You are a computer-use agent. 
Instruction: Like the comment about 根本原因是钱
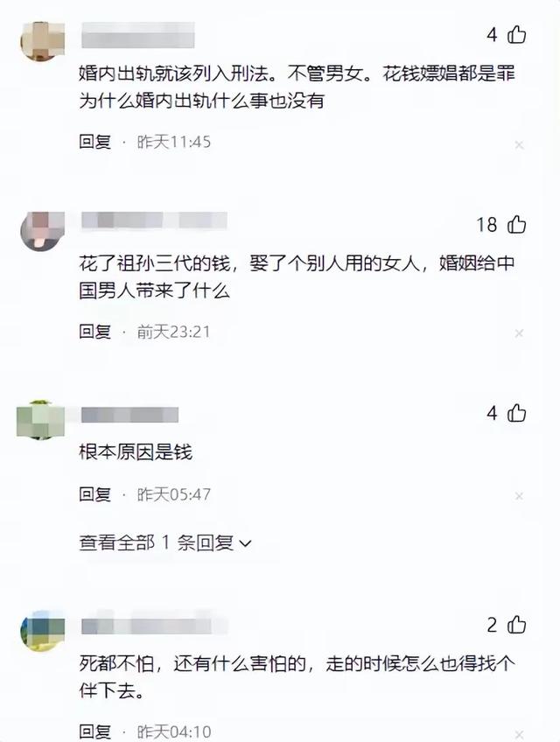516,413
